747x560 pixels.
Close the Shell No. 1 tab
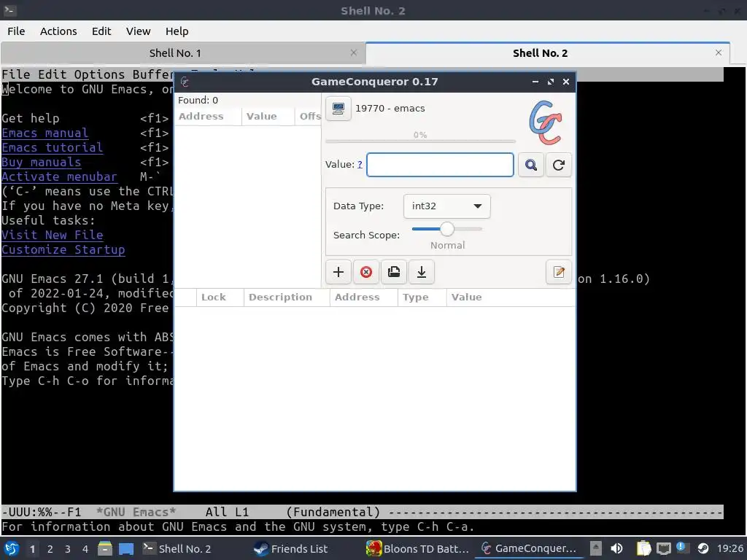[x=354, y=52]
